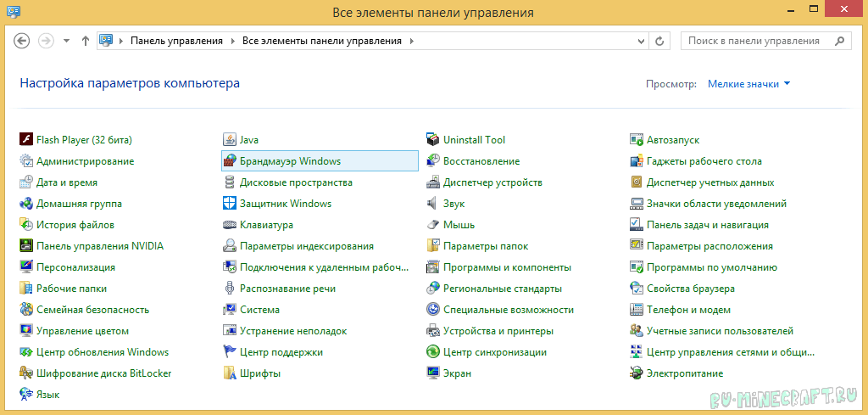Go up one level with up arrow
This screenshot has width=868, height=415.
point(86,41)
